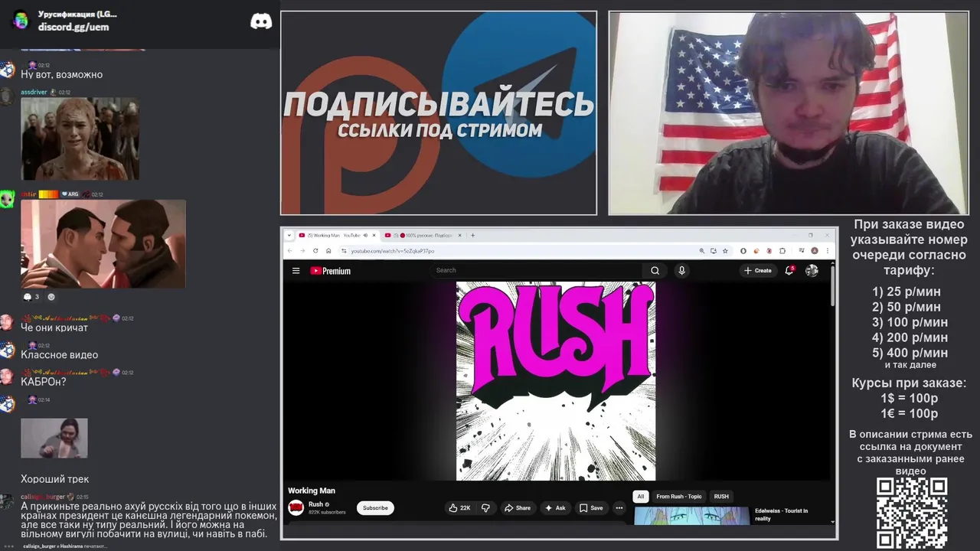Subscribe to the Rush channel

tap(375, 508)
